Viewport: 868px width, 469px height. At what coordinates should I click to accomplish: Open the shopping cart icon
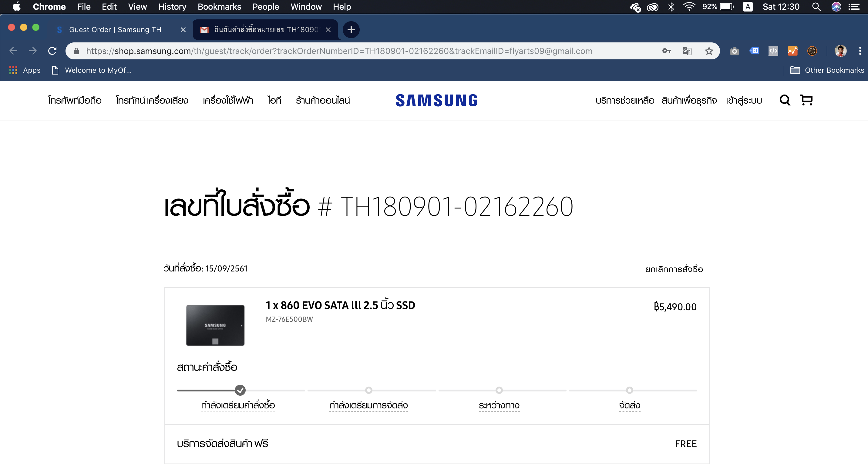pos(807,100)
